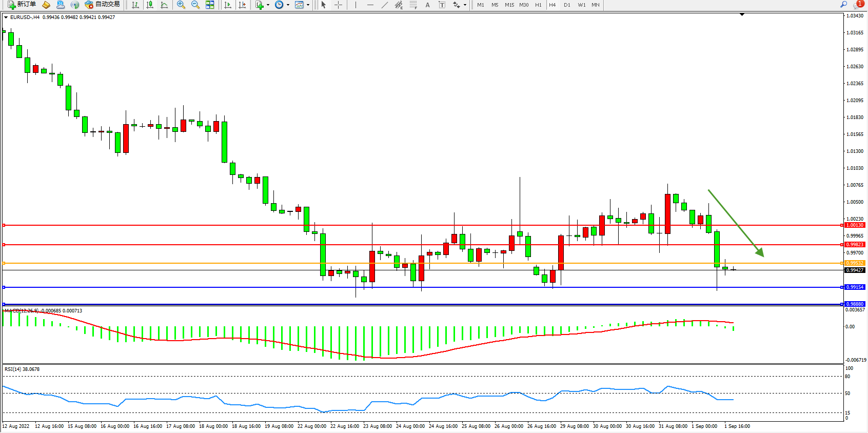868x433 pixels.
Task: Switch chart to candlesticks mode
Action: (x=150, y=5)
